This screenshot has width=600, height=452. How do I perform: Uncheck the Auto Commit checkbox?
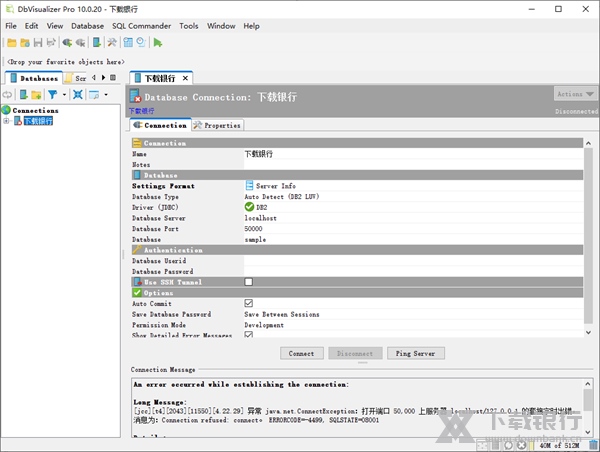click(249, 303)
